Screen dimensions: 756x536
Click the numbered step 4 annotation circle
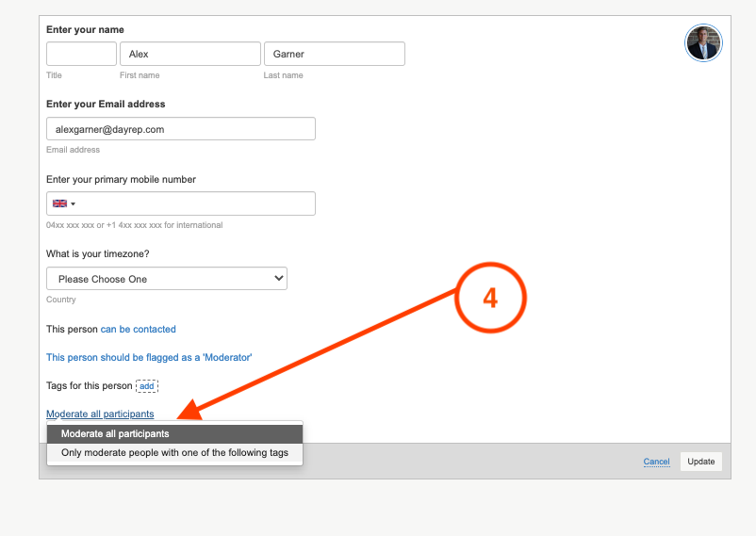[489, 298]
